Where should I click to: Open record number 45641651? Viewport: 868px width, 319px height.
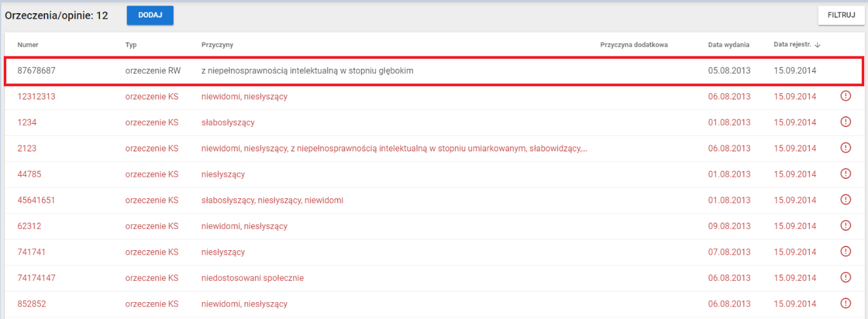pyautogui.click(x=36, y=200)
